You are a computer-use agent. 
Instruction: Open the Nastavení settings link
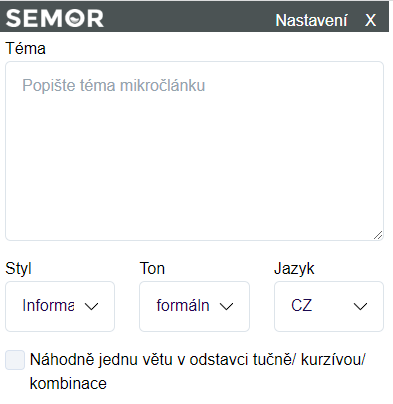pos(311,20)
